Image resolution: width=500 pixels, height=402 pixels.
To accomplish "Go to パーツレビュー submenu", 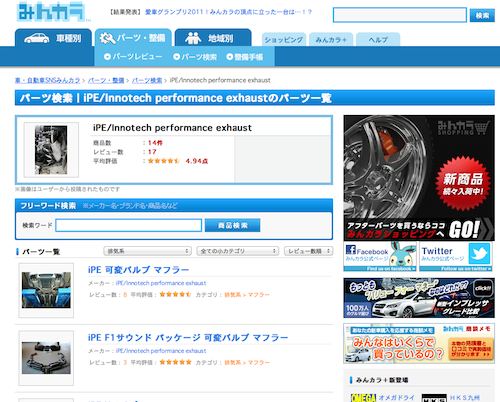I will 133,57.
